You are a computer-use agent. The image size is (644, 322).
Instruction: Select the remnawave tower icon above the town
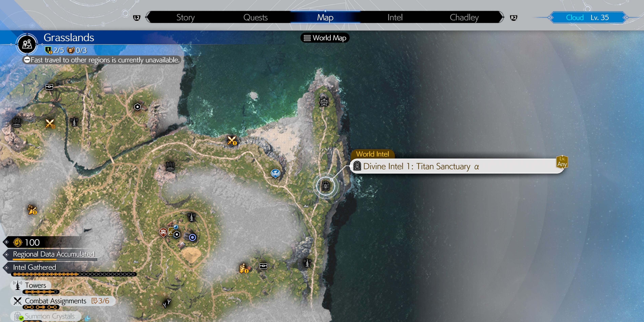click(x=192, y=217)
